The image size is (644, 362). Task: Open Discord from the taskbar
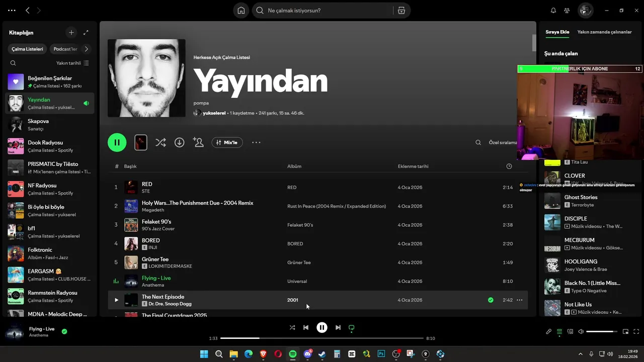pos(307,354)
